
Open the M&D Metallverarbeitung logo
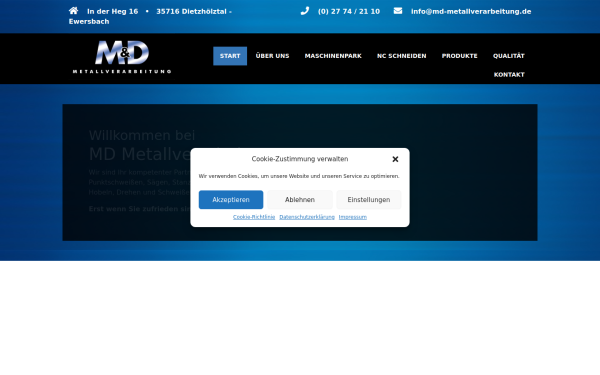(122, 57)
